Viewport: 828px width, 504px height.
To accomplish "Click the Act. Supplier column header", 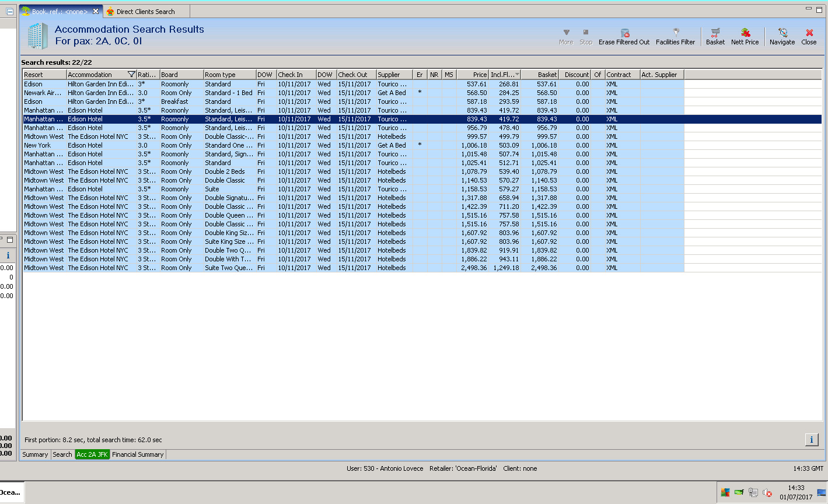I will (x=662, y=75).
